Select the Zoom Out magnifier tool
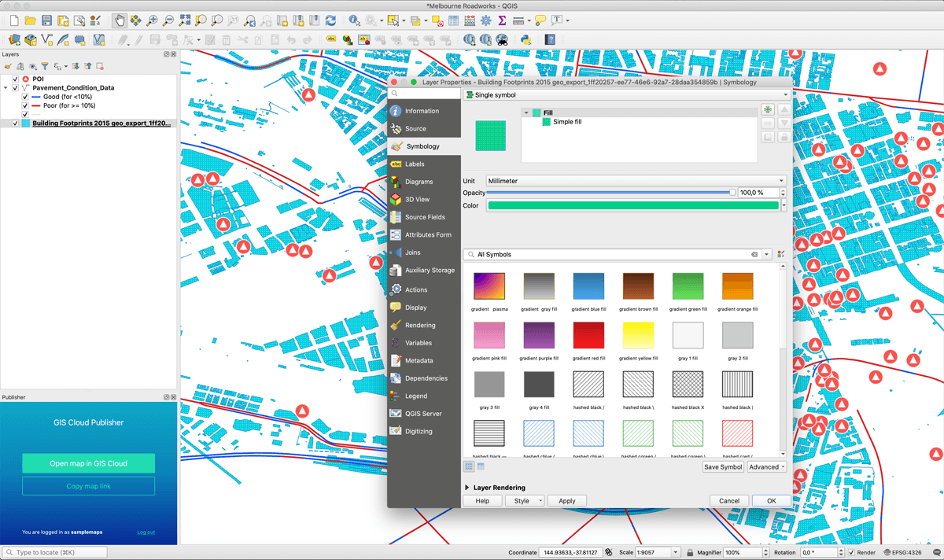 coord(168,20)
